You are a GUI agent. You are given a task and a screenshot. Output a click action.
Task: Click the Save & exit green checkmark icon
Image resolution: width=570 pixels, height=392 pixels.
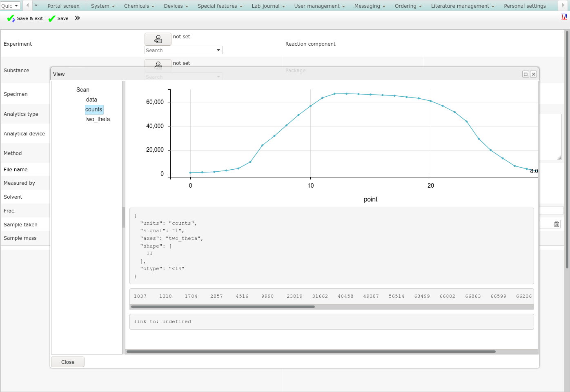click(x=11, y=19)
